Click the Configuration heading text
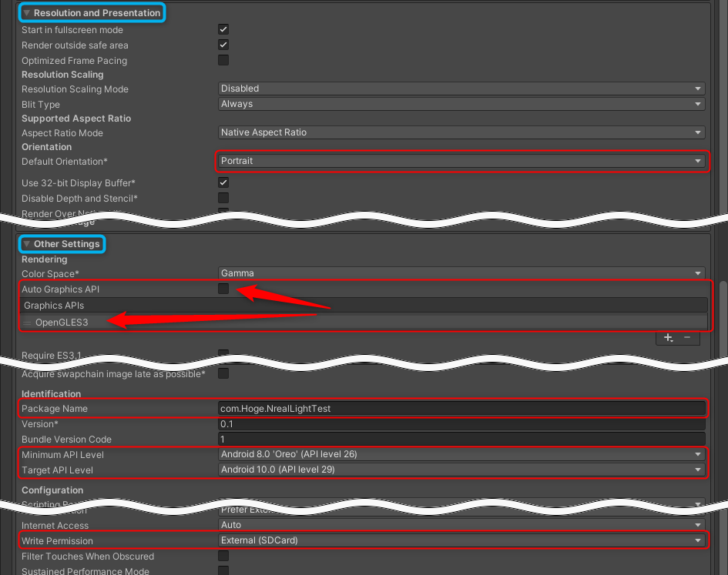The width and height of the screenshot is (728, 575). pyautogui.click(x=52, y=490)
